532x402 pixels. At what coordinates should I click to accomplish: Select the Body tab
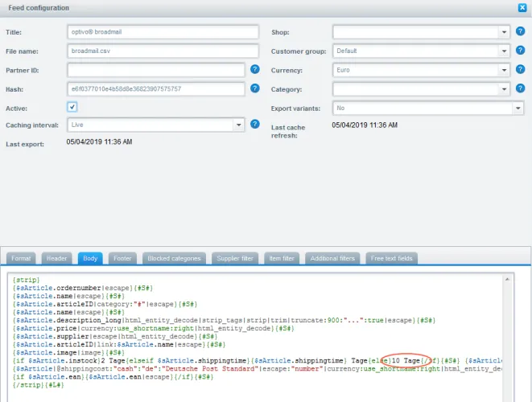point(90,258)
